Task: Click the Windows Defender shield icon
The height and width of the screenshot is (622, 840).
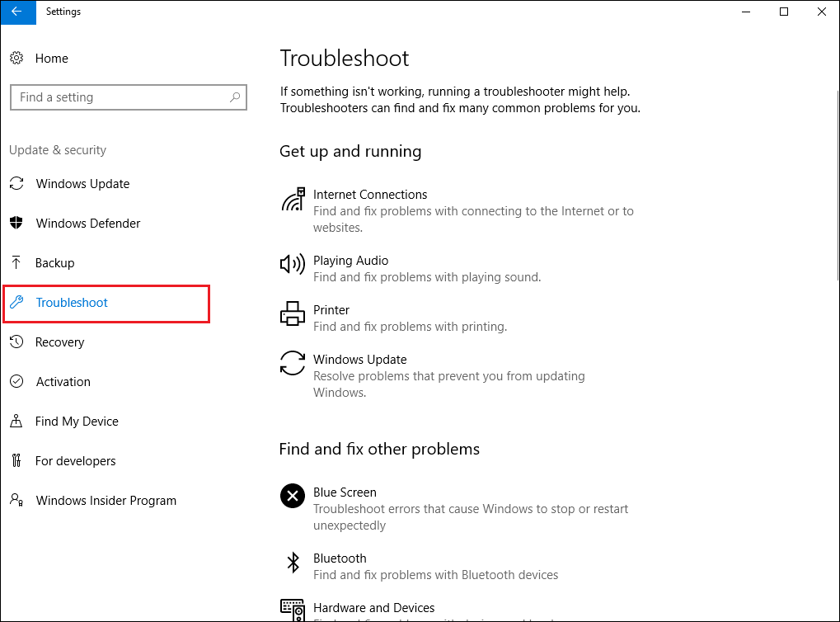Action: coord(16,223)
